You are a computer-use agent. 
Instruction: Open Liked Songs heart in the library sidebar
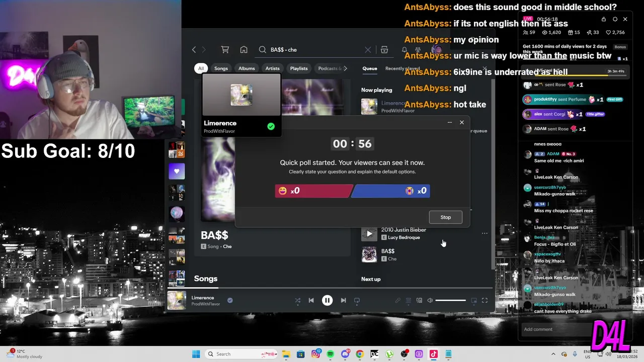click(x=177, y=171)
